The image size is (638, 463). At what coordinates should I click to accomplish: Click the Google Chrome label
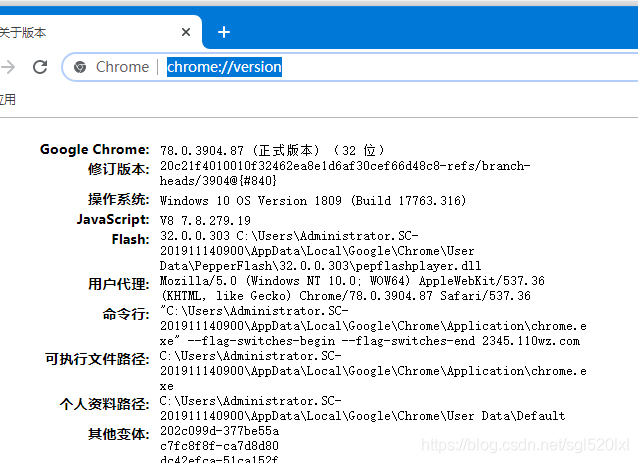click(x=94, y=149)
